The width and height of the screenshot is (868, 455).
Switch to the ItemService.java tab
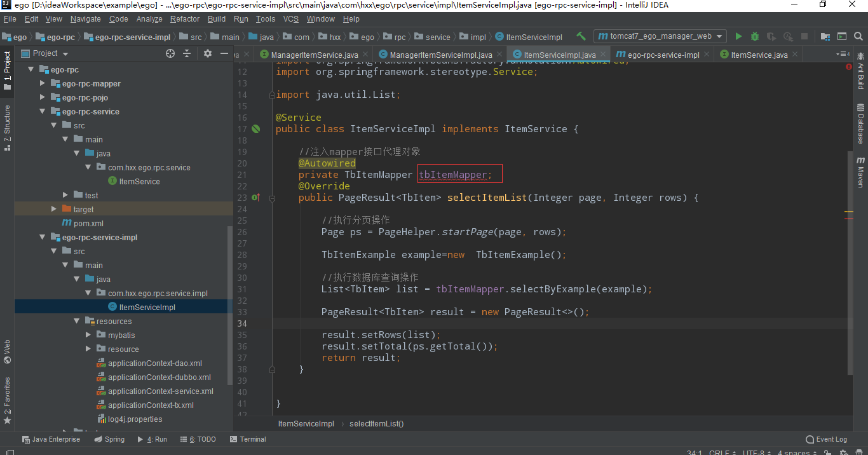pyautogui.click(x=759, y=55)
